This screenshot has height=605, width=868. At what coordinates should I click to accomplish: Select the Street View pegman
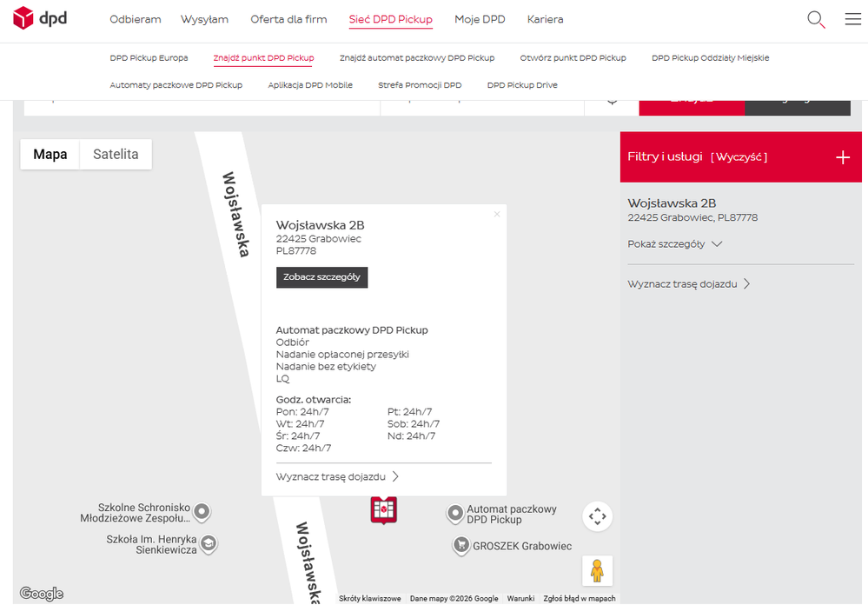[x=597, y=570]
